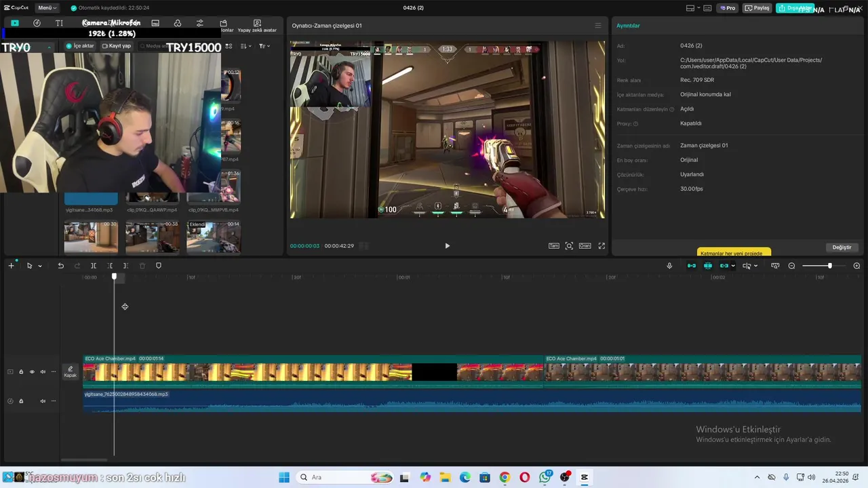
Task: Choose the Select pointer tool
Action: (29, 266)
